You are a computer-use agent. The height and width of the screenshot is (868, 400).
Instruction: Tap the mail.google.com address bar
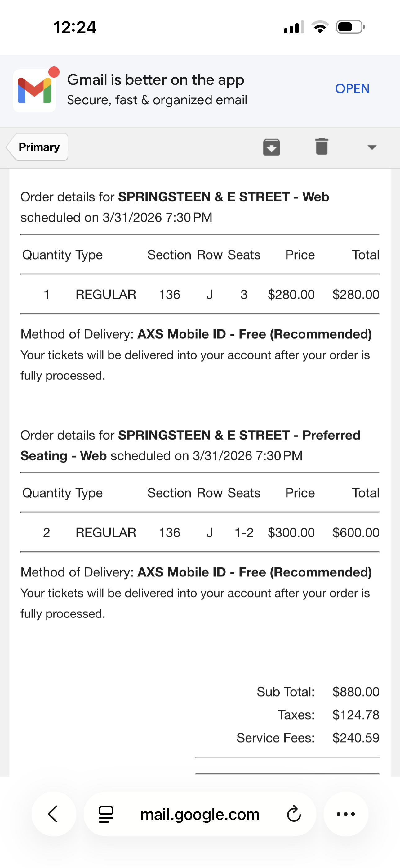pyautogui.click(x=200, y=814)
